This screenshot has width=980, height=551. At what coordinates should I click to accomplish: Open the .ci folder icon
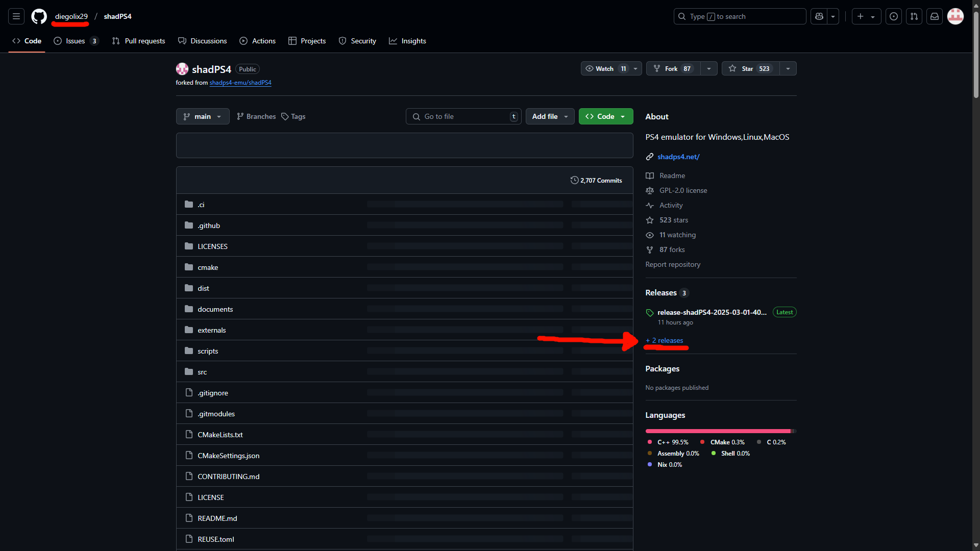pos(189,204)
